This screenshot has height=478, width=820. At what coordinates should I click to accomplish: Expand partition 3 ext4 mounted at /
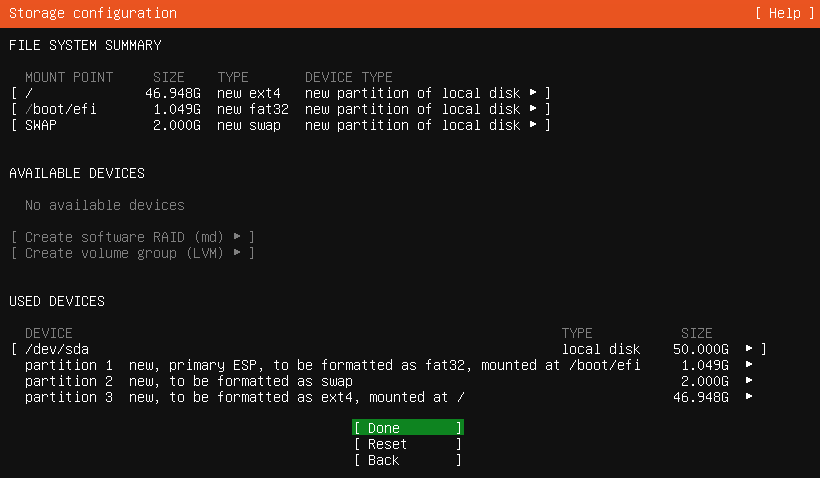point(389,397)
